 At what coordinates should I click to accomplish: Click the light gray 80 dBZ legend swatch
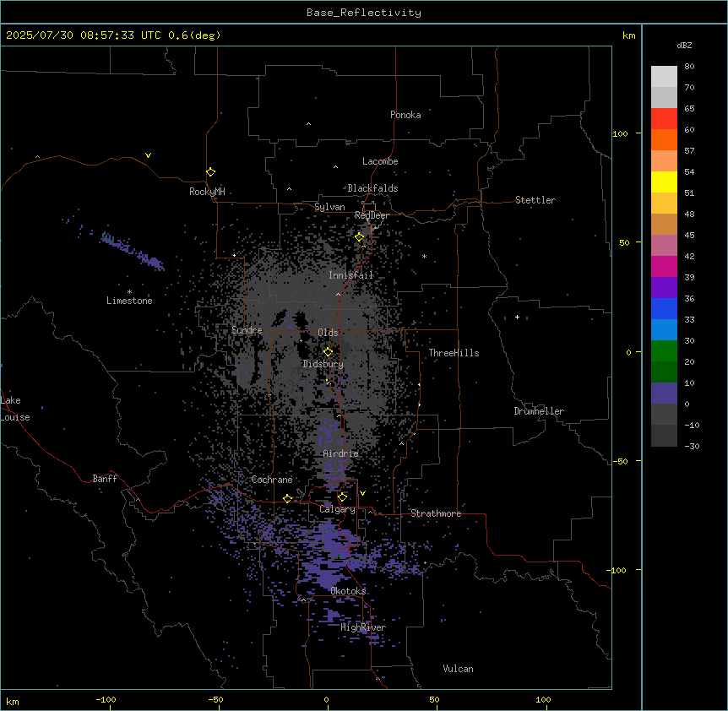click(664, 76)
